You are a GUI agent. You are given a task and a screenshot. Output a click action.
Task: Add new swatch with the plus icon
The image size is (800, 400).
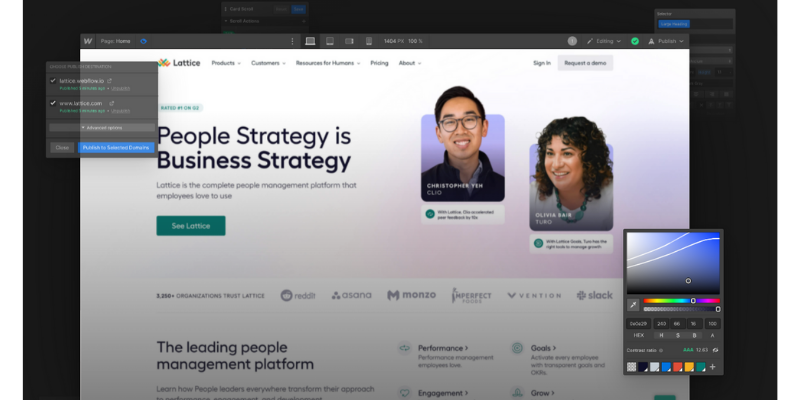(x=713, y=367)
